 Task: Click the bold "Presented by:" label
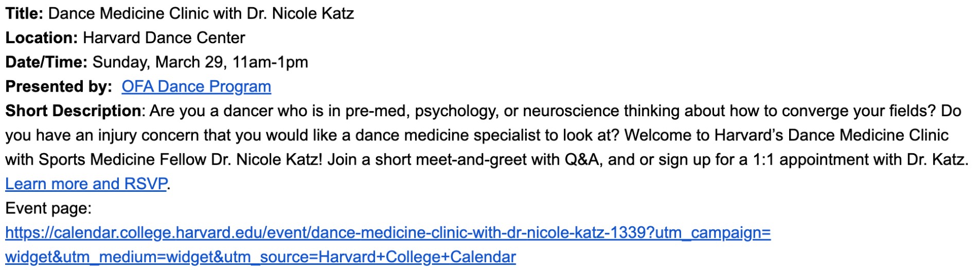click(x=58, y=86)
